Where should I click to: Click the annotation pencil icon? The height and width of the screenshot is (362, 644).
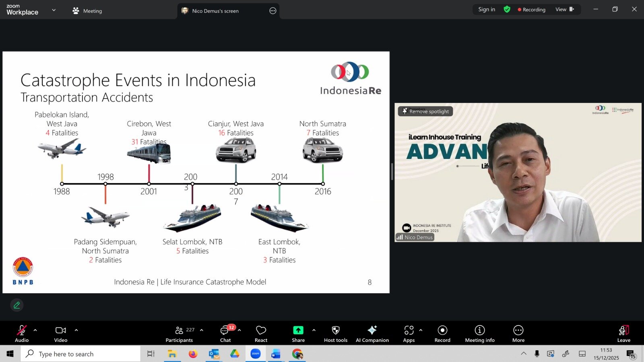coord(17,305)
